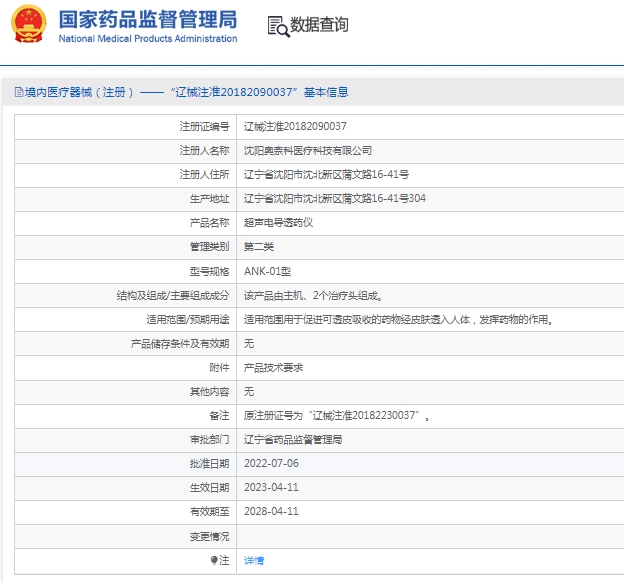The width and height of the screenshot is (624, 583).
Task: Click 辽宁省药品监督管理局 approving department
Action: click(x=293, y=439)
